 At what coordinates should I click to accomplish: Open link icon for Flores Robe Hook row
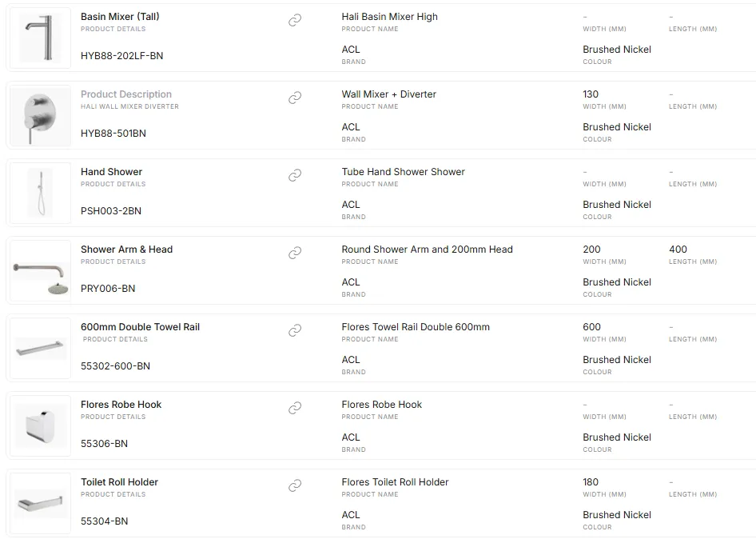[x=295, y=409]
